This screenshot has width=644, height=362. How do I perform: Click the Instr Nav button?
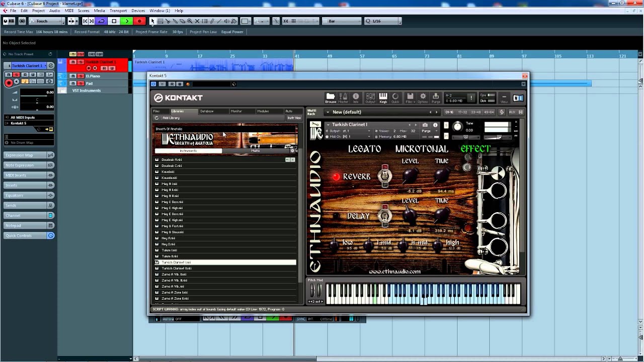click(x=294, y=118)
